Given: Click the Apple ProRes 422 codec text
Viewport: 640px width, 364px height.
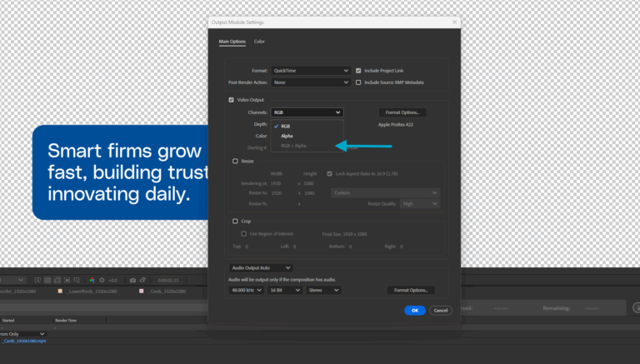Looking at the screenshot, I should (396, 125).
